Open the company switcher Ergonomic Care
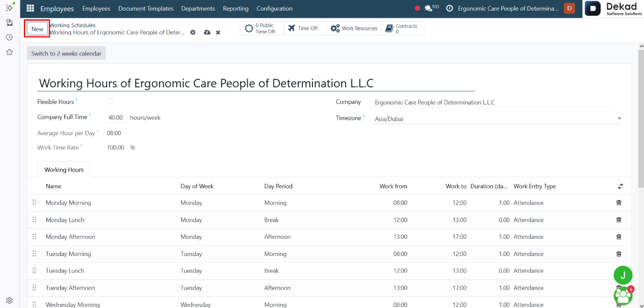The width and height of the screenshot is (644, 308). 508,9
